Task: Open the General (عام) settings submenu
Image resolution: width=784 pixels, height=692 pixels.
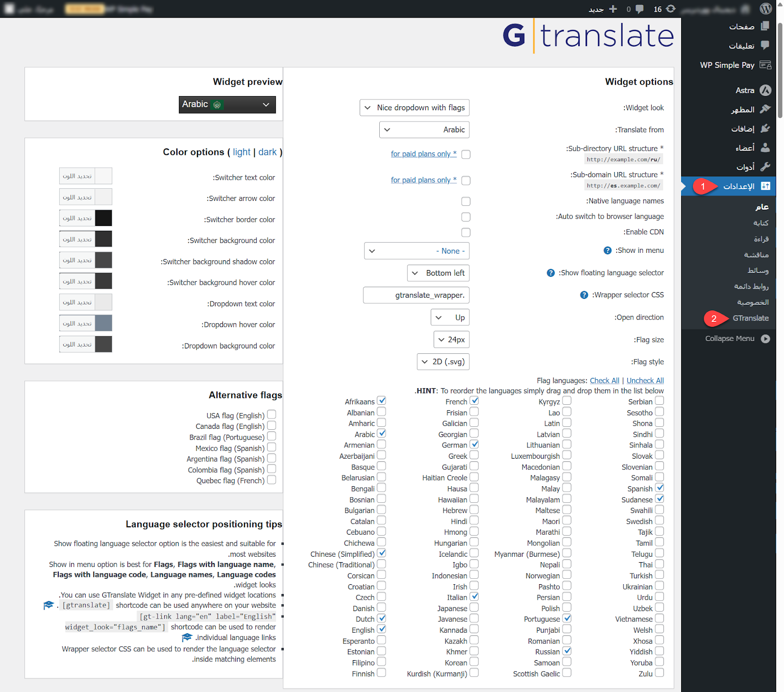Action: [x=762, y=207]
